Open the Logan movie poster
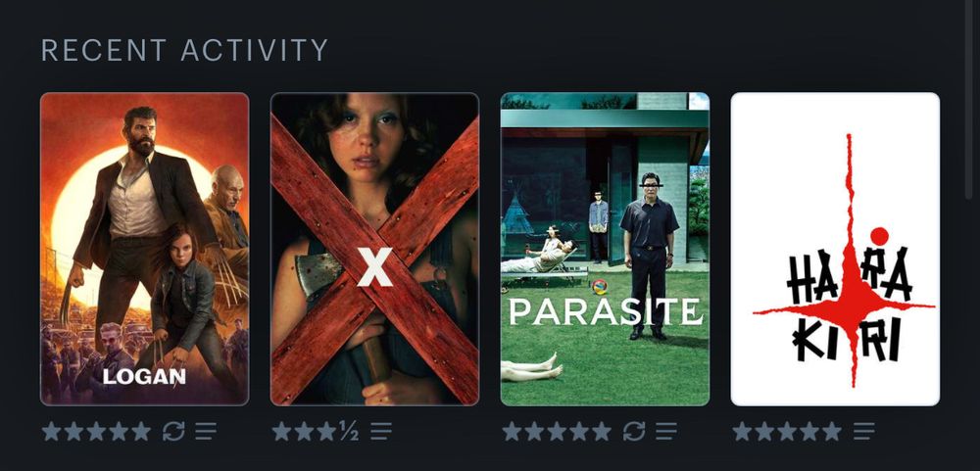 pyautogui.click(x=144, y=250)
